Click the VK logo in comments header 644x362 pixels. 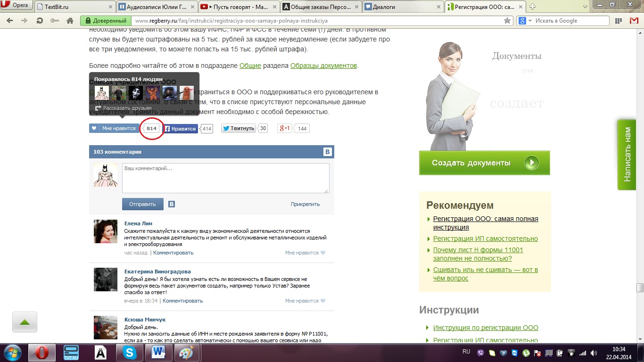pyautogui.click(x=328, y=152)
